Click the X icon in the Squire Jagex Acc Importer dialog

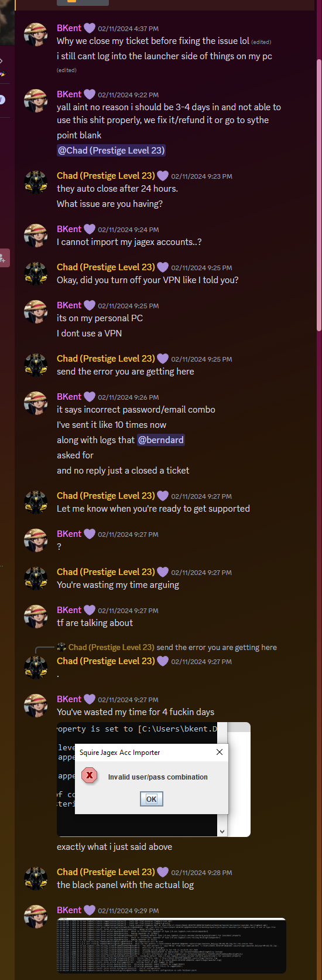(219, 752)
